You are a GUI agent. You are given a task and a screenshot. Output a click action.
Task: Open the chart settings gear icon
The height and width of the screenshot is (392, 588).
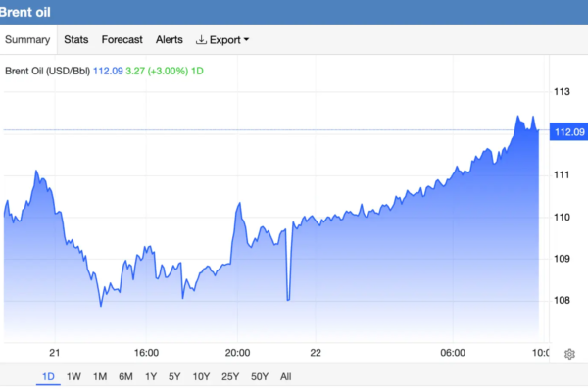point(569,354)
